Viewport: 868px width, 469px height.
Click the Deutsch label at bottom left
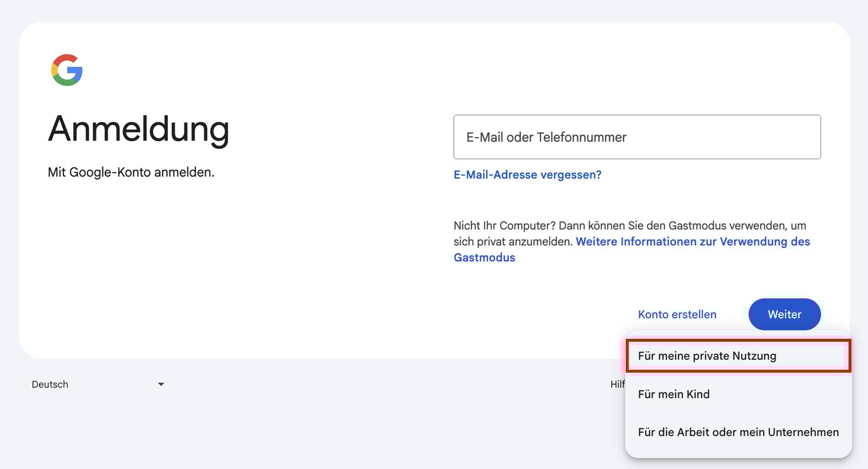click(50, 384)
